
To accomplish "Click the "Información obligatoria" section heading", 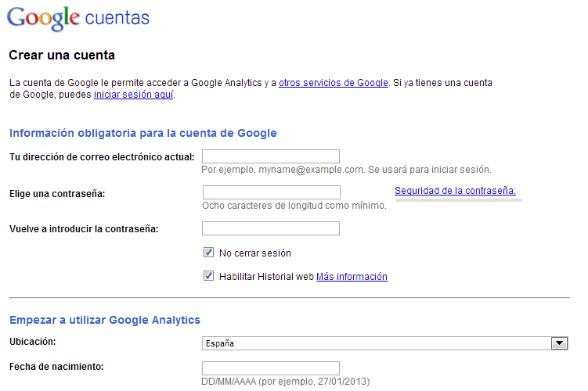I will tap(143, 133).
